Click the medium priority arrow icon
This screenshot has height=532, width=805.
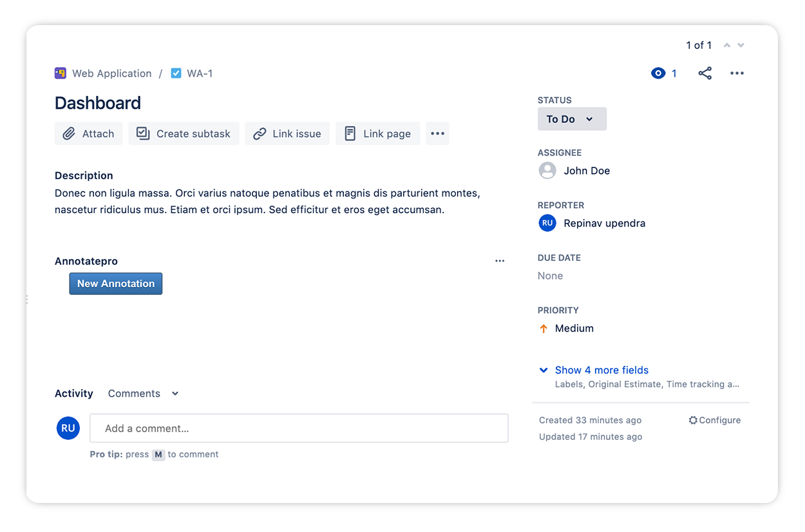pos(544,328)
